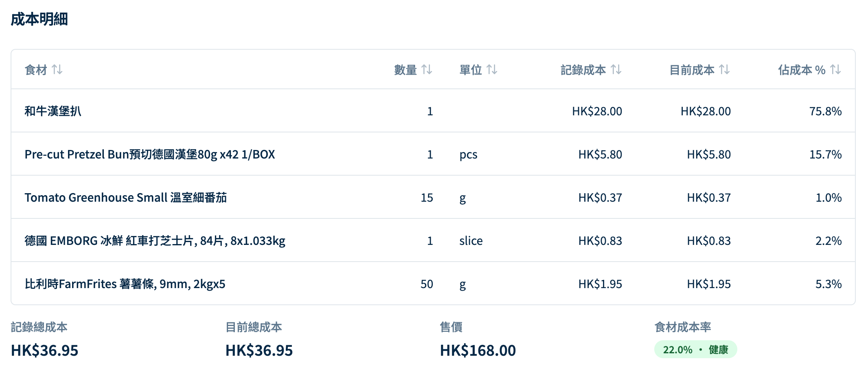
Task: Click the 數量 column header label
Action: pyautogui.click(x=406, y=70)
